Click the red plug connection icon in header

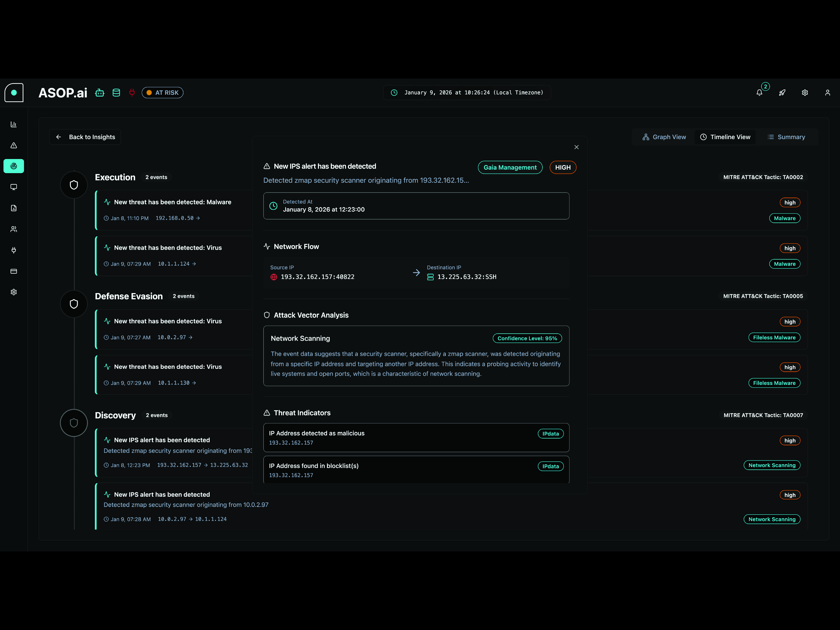coord(132,92)
